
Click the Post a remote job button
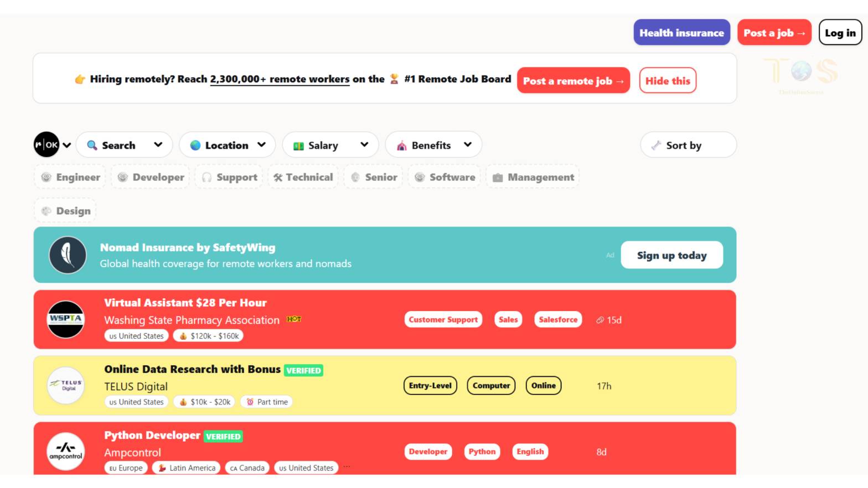[573, 81]
